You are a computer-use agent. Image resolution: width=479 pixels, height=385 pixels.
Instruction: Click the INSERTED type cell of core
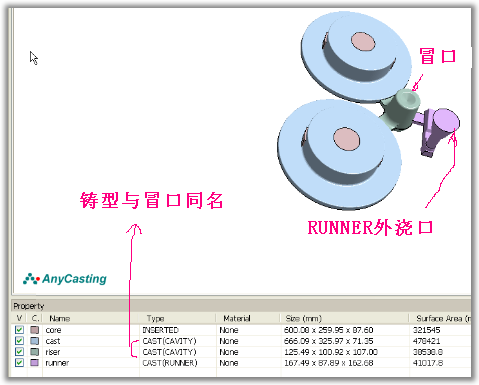(x=161, y=330)
